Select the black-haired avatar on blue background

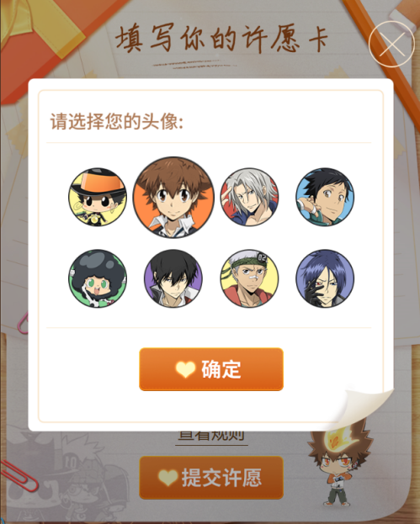tap(325, 197)
